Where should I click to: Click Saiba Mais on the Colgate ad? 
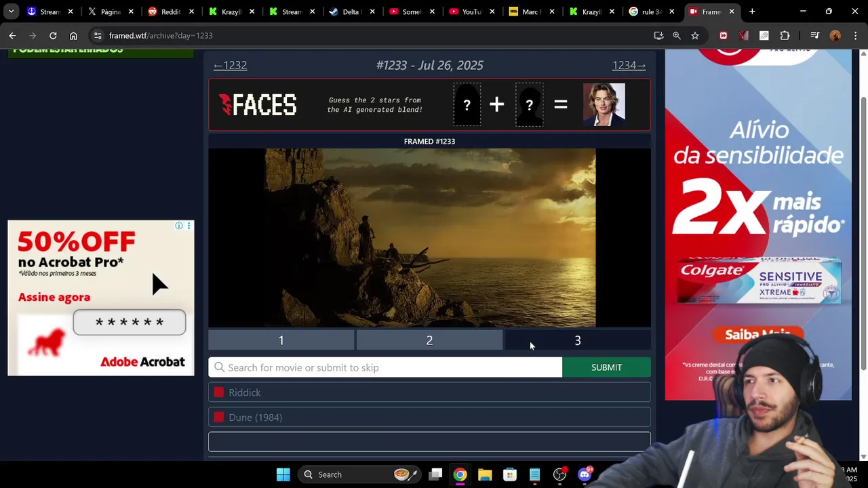click(x=757, y=334)
